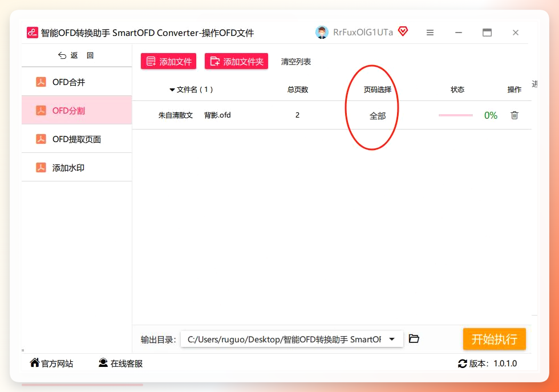
Task: Open 官方网站 link
Action: (57, 363)
